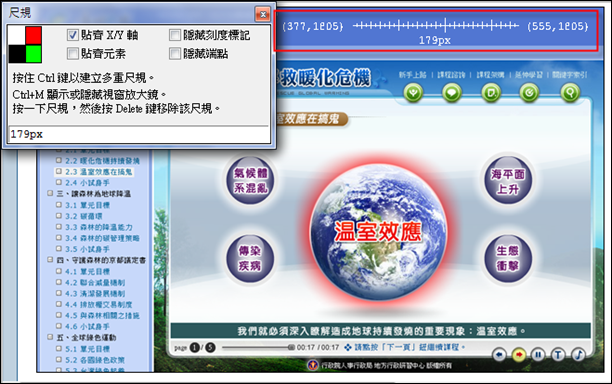Pause the course playback
Screen dimensions: 612x384
click(538, 355)
